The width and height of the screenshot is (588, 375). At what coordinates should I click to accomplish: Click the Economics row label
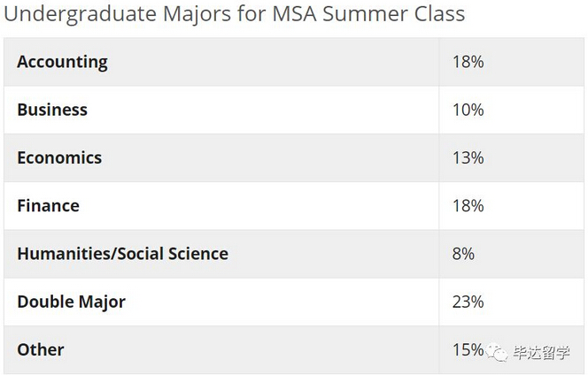pyautogui.click(x=59, y=157)
